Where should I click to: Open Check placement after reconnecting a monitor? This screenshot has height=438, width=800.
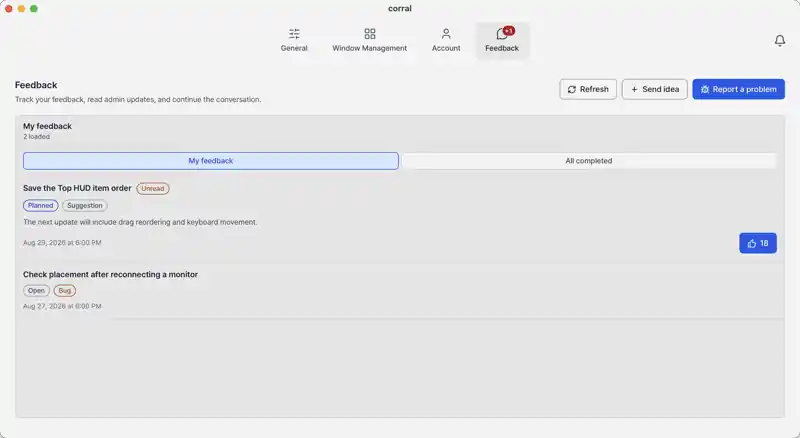(110, 275)
